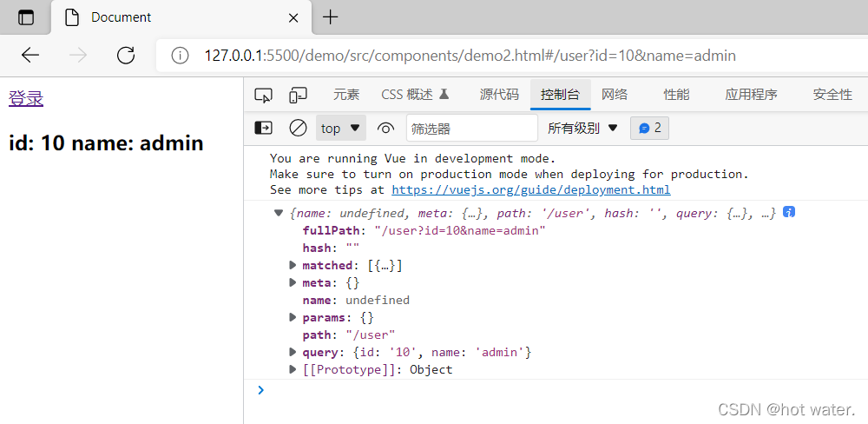Select the name: undefined row

pyautogui.click(x=356, y=300)
